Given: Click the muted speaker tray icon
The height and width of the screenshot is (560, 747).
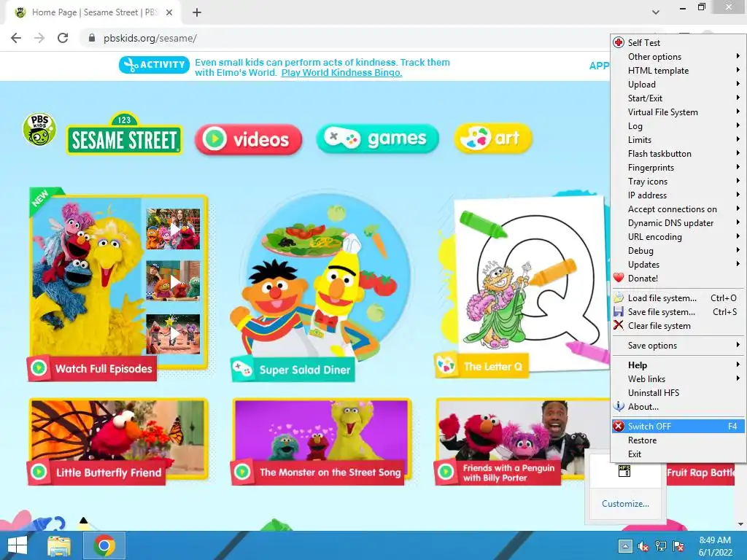Looking at the screenshot, I should [643, 546].
